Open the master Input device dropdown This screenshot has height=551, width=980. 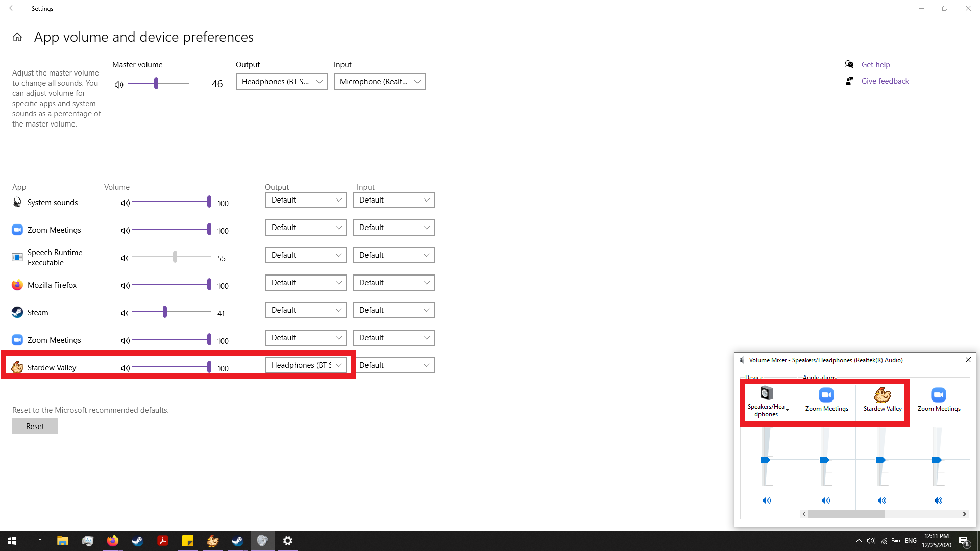[380, 82]
